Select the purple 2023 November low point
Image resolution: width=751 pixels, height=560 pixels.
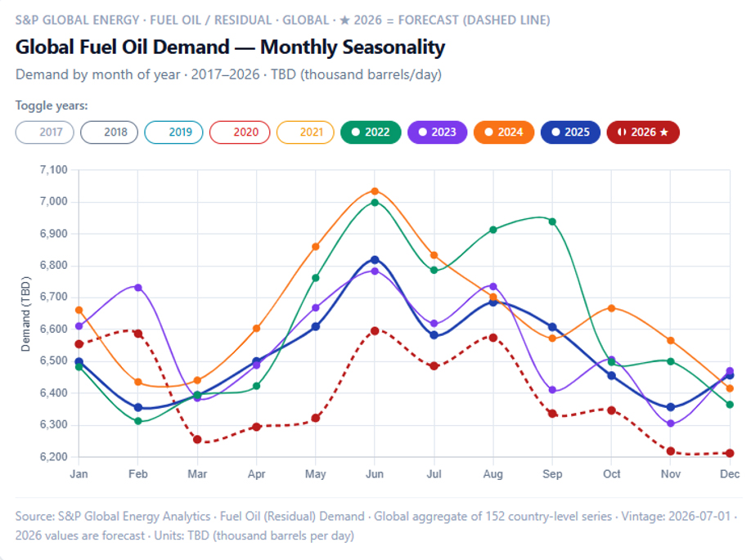pos(671,423)
